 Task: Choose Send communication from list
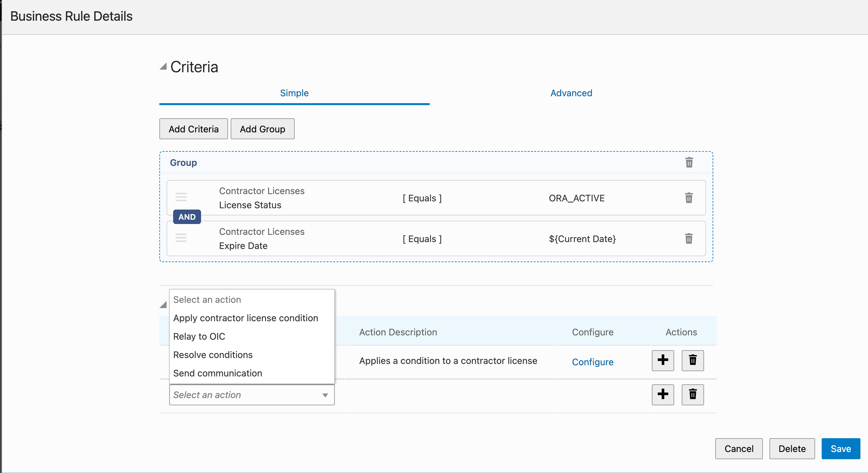click(x=217, y=373)
